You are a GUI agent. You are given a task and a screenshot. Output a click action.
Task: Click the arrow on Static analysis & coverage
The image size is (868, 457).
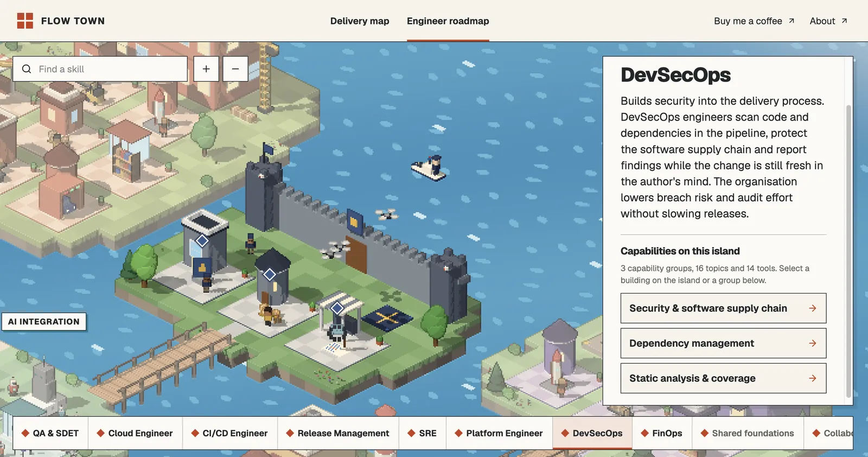pyautogui.click(x=813, y=378)
